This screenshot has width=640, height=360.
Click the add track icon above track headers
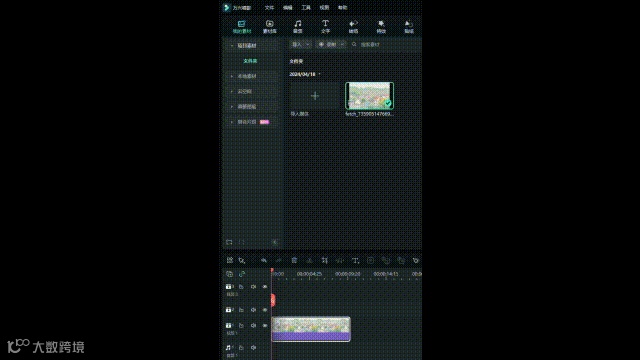tap(229, 274)
